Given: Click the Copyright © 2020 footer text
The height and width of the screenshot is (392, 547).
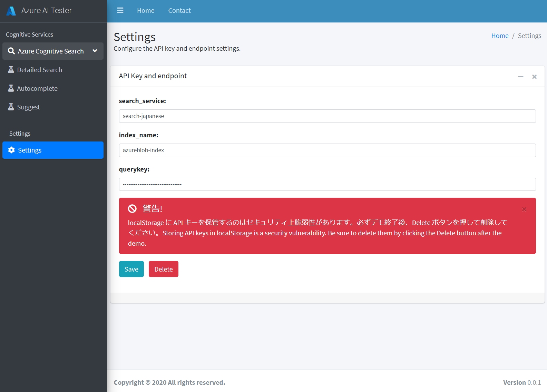Looking at the screenshot, I should point(169,382).
